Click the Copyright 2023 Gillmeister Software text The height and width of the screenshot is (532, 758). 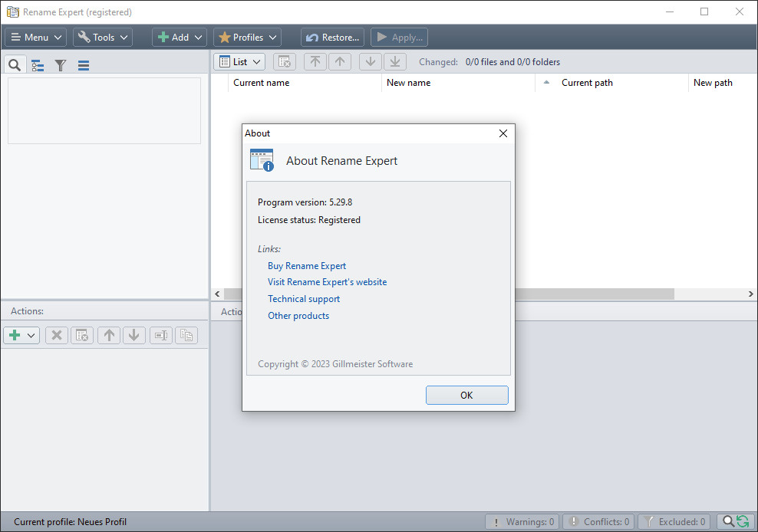[335, 364]
